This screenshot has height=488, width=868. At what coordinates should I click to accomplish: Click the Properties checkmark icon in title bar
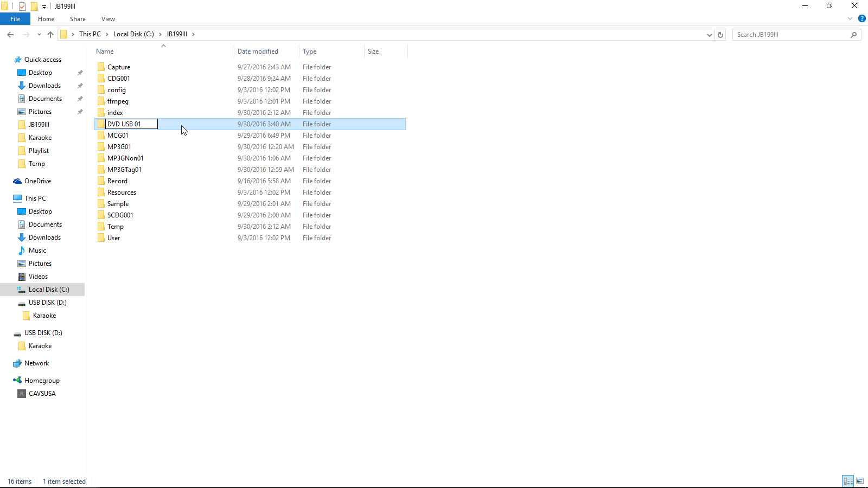[22, 7]
